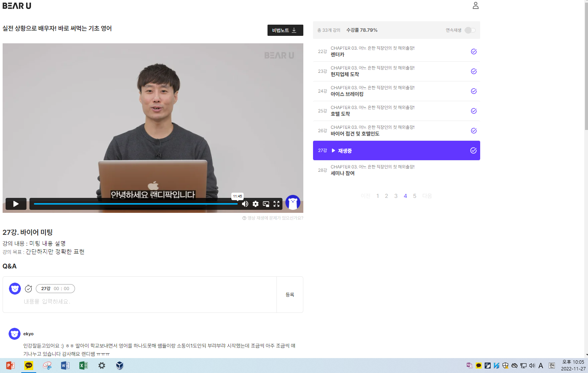
Task: Open 영상 재생에 문제가 있으신가요 help link
Action: click(x=273, y=218)
